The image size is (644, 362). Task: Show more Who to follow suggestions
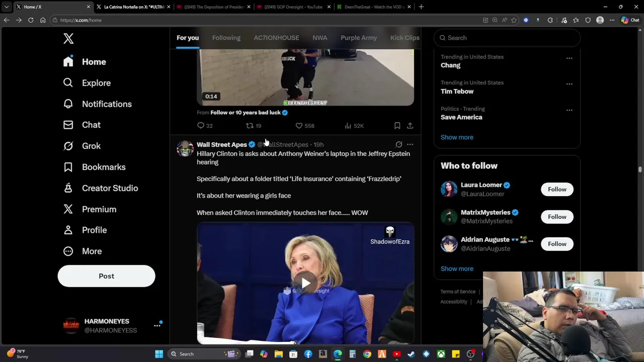[457, 268]
